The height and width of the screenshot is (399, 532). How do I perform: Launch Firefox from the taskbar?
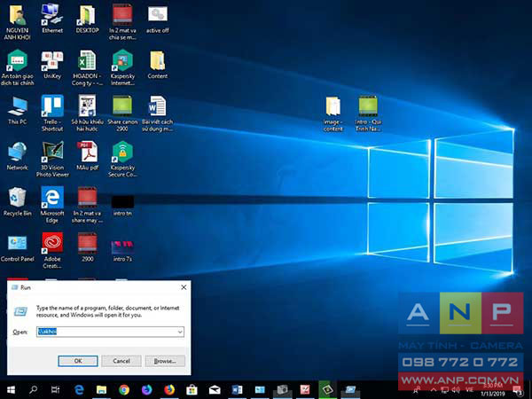169,390
